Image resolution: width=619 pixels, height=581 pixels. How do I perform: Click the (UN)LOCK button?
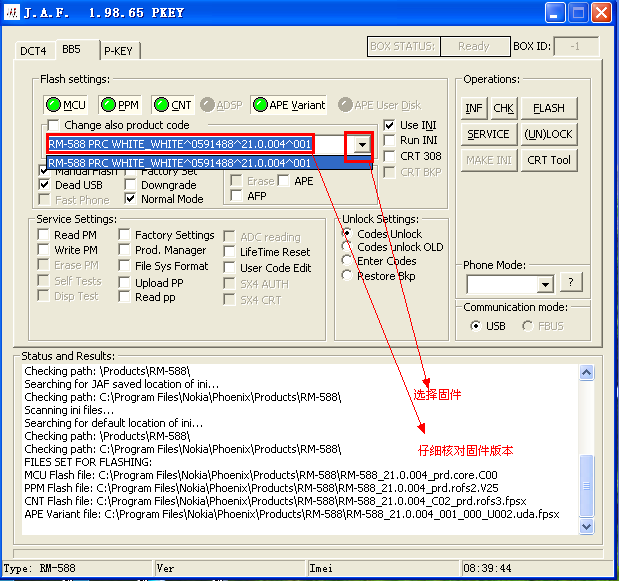(x=549, y=134)
